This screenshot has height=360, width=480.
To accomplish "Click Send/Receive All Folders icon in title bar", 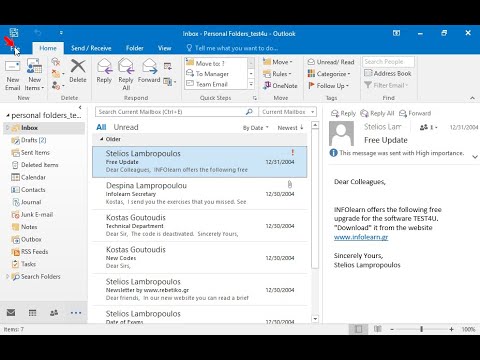I will (x=14, y=33).
